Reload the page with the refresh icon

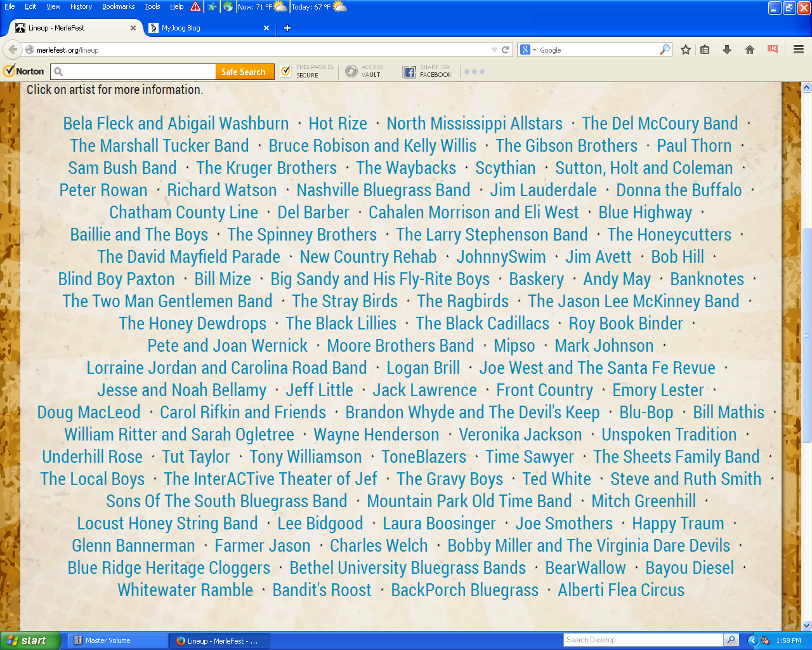506,50
